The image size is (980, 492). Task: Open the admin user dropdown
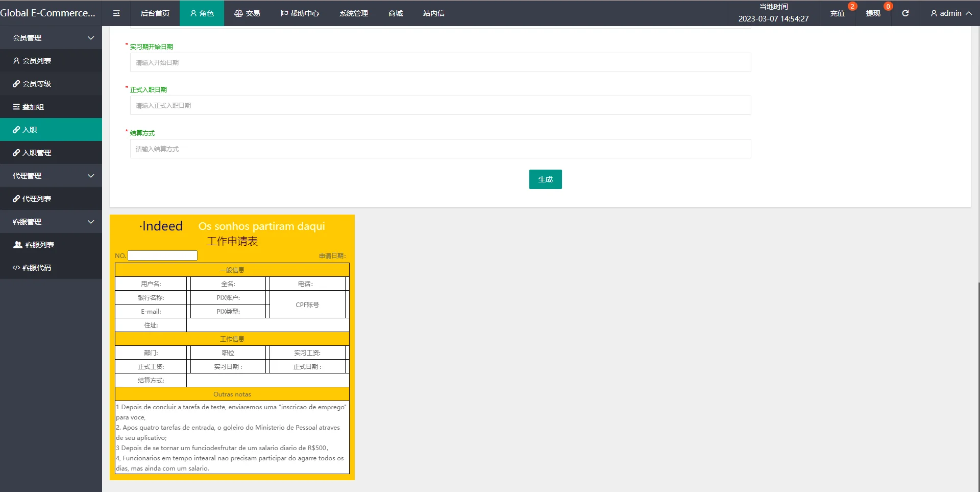coord(950,13)
